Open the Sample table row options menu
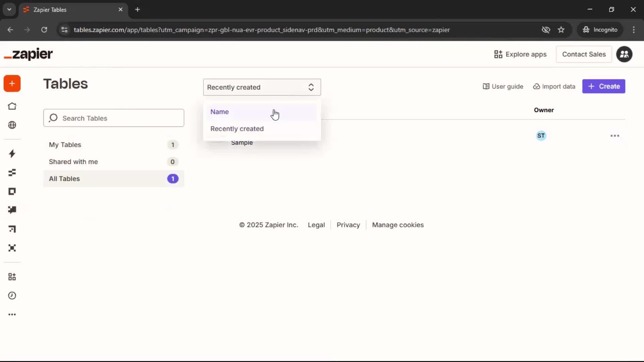Screen dimensions: 644x362 (x=615, y=136)
